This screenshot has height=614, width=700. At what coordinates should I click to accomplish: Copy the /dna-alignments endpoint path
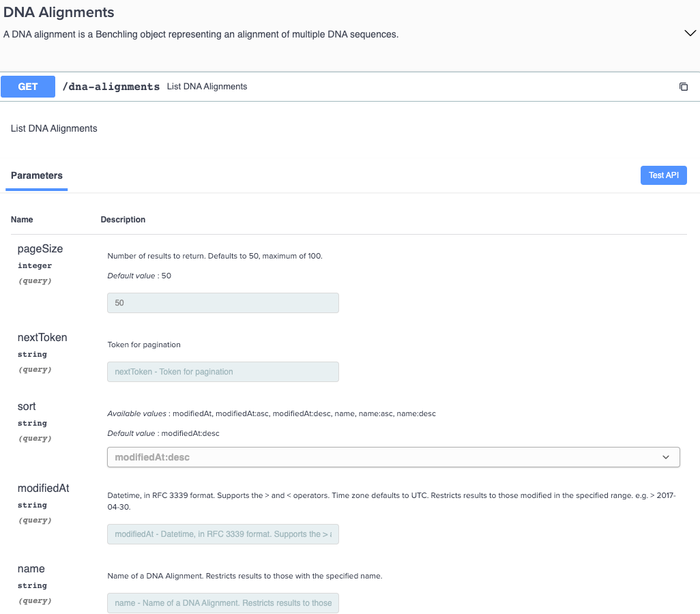683,87
